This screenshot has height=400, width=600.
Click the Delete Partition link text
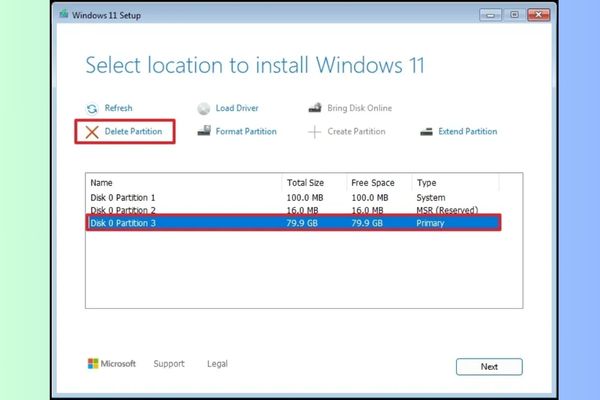pyautogui.click(x=133, y=131)
